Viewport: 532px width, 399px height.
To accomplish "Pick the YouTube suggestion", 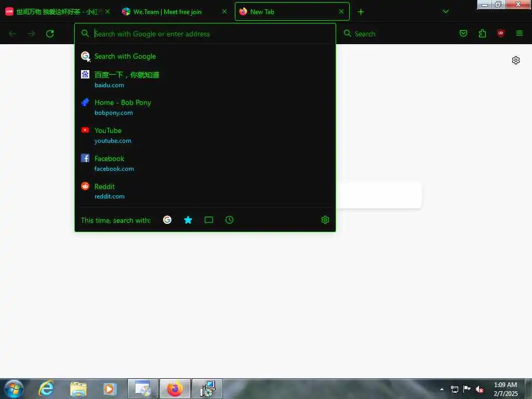I will pos(205,136).
